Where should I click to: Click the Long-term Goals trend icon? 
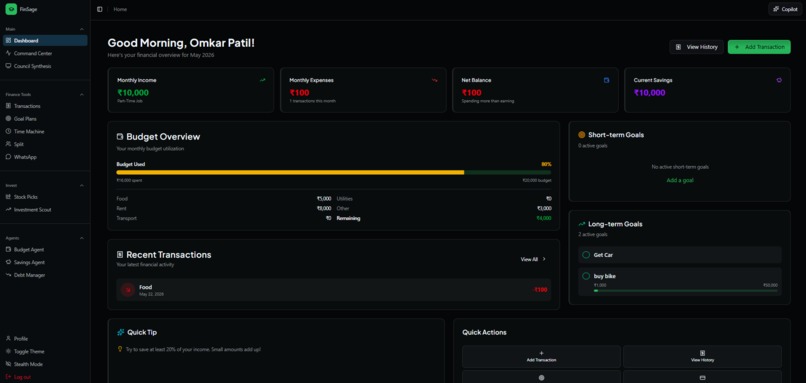tap(582, 224)
